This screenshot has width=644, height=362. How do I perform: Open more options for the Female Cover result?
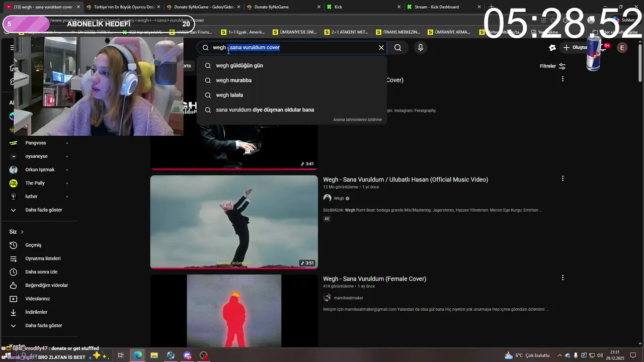point(562,278)
